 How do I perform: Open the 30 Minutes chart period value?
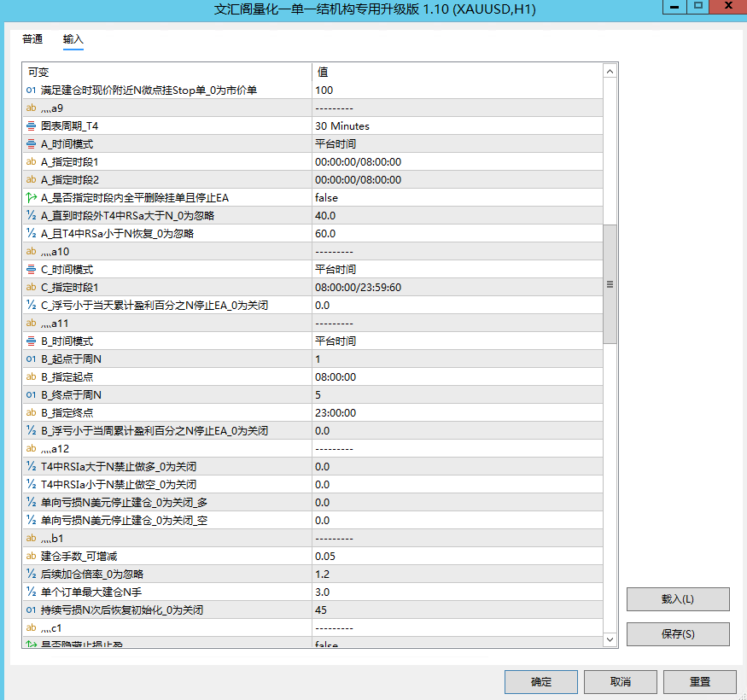(x=342, y=126)
